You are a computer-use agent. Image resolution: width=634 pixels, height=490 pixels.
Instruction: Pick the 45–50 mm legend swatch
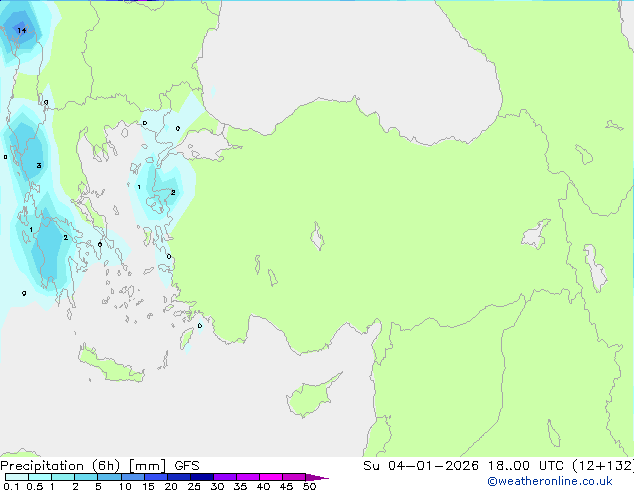click(x=294, y=477)
